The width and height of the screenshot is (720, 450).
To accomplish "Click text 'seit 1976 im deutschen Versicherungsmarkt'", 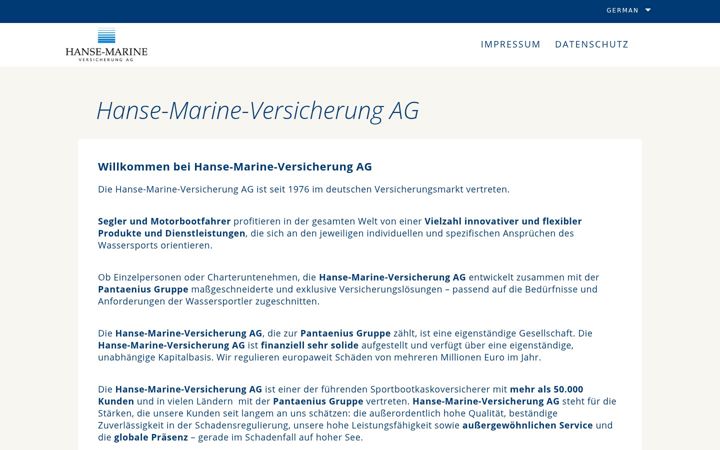I will click(366, 189).
